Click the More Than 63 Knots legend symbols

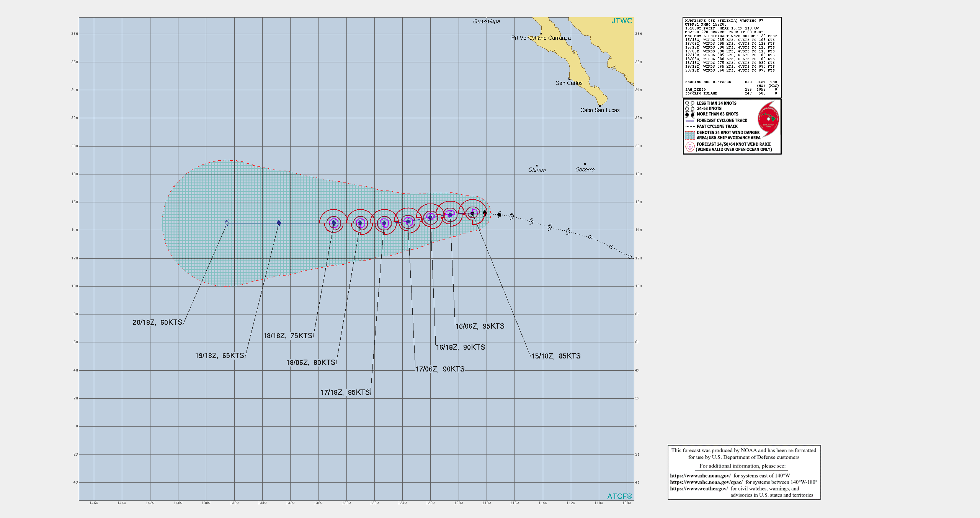[x=690, y=114]
